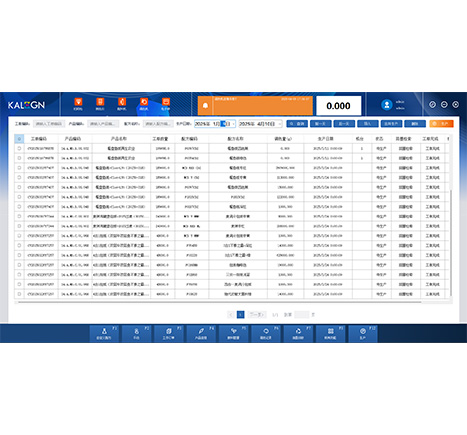The width and height of the screenshot is (467, 435).
Task: Click the table's horizontal scrollbar
Action: pyautogui.click(x=220, y=302)
